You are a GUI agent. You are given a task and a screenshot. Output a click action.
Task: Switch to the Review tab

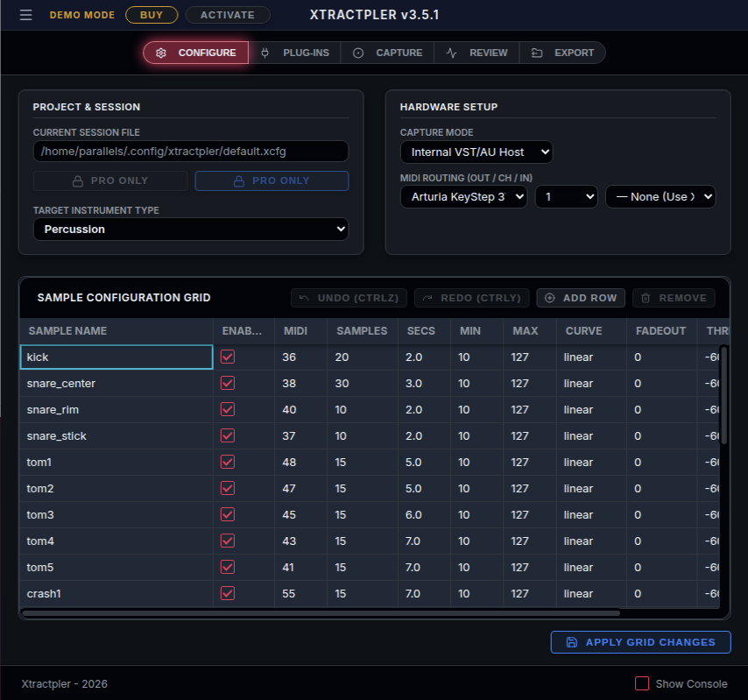point(478,53)
